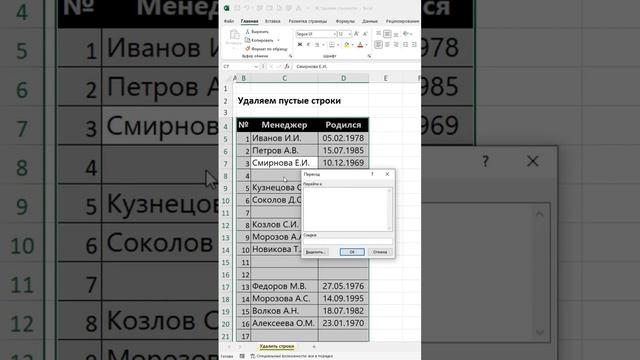Click the Paste clipboard icon
The height and width of the screenshot is (360, 640).
234,35
